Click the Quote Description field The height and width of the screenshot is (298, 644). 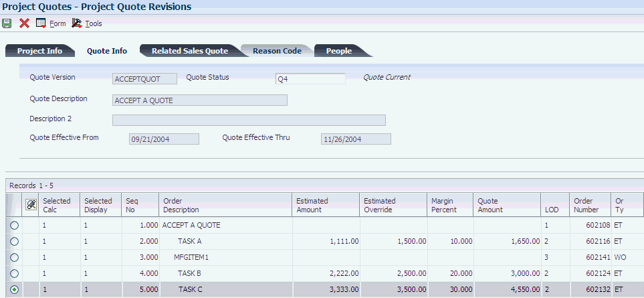199,100
